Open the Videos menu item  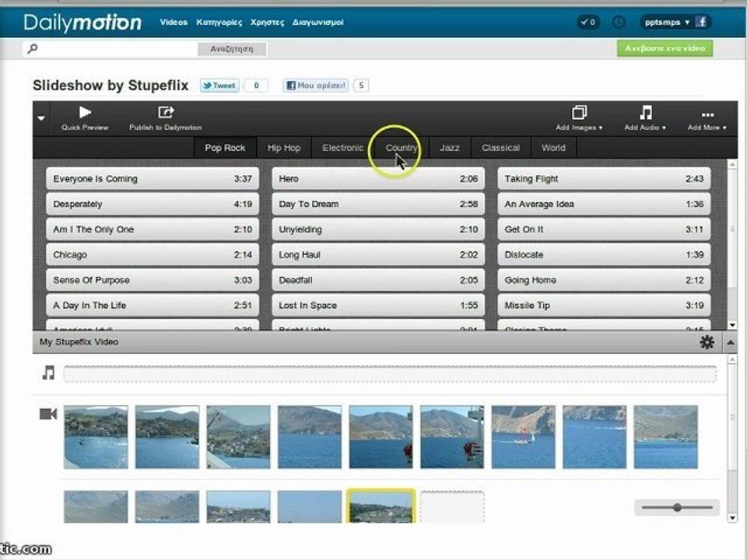(174, 22)
